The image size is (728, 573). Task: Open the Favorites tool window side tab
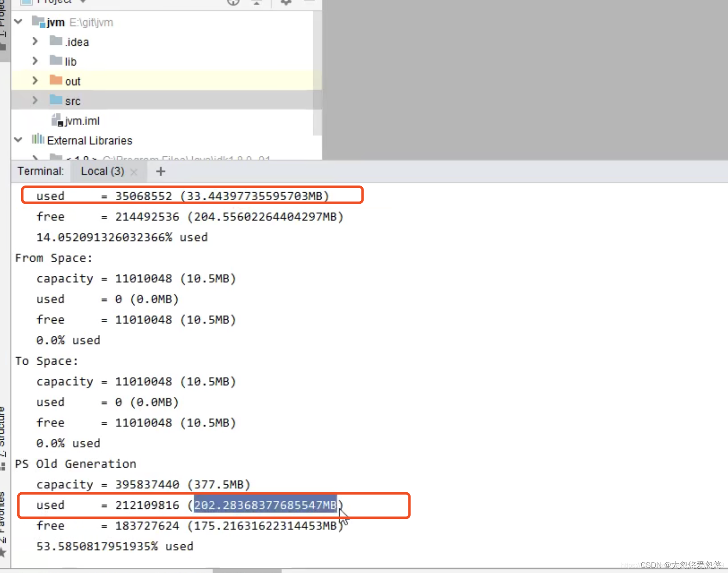pyautogui.click(x=3, y=524)
